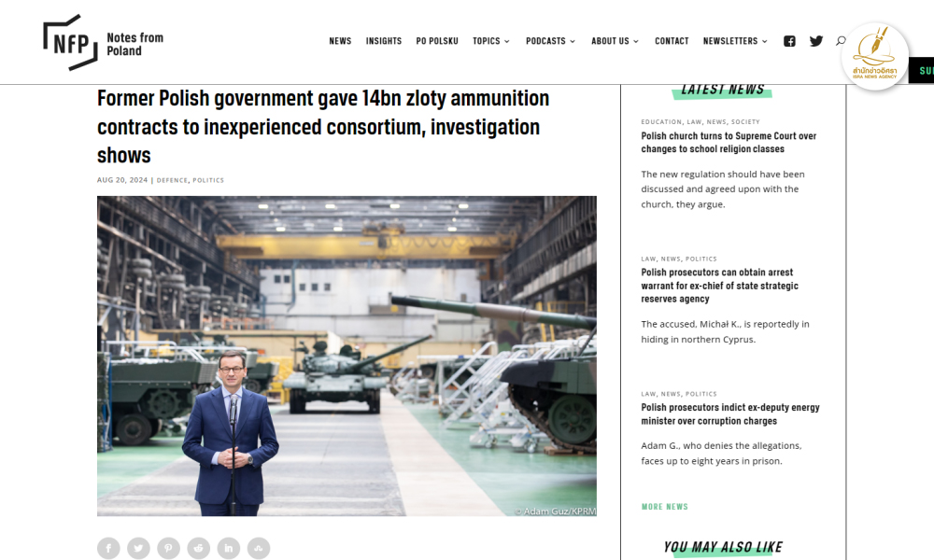Image resolution: width=934 pixels, height=560 pixels.
Task: Expand the About Us dropdown menu
Action: click(615, 41)
